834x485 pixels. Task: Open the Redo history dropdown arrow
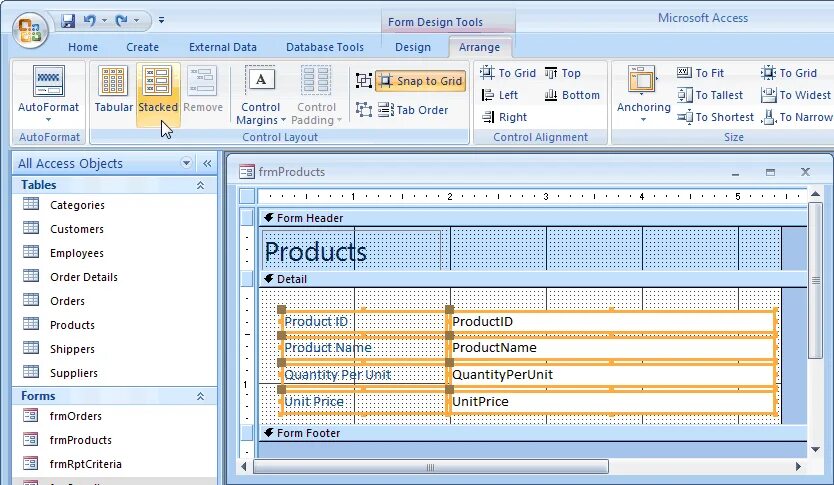pyautogui.click(x=137, y=21)
